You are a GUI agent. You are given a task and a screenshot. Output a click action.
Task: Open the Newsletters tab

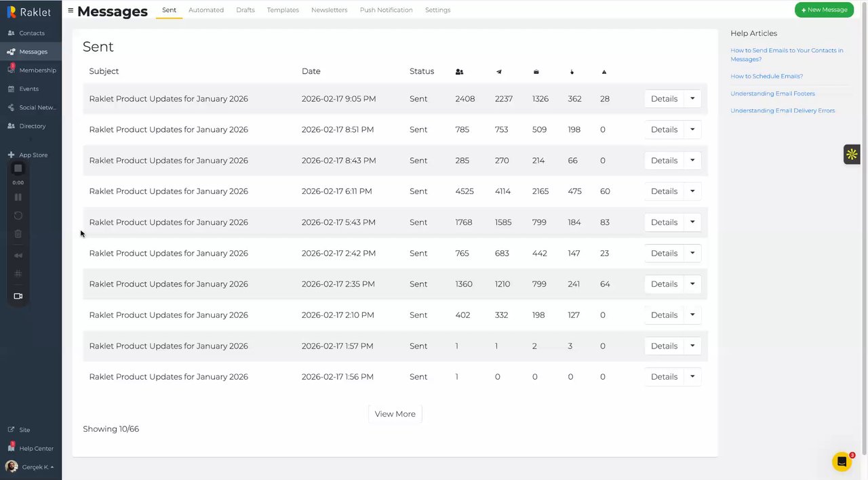tap(329, 10)
